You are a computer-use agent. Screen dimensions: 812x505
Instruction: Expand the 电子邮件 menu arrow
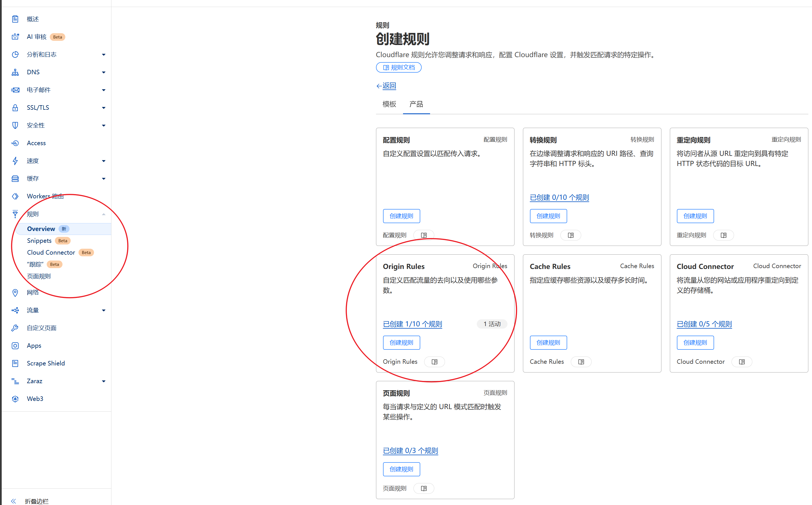pyautogui.click(x=104, y=90)
